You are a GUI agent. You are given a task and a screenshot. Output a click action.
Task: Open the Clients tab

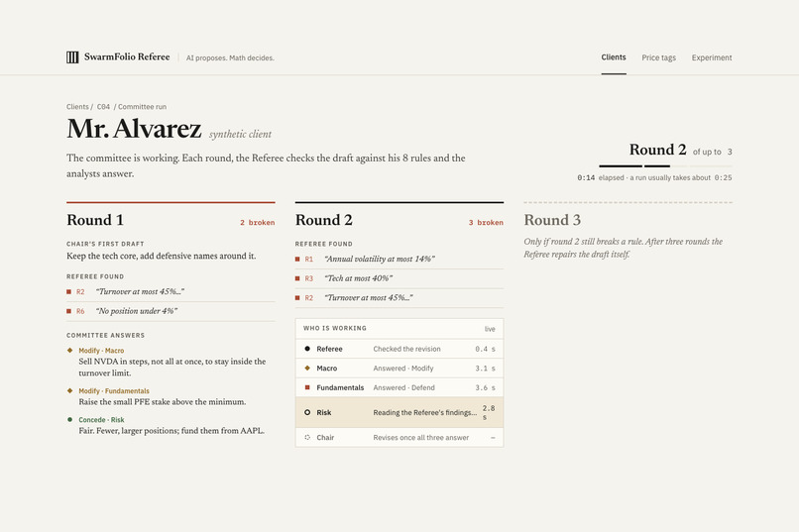613,57
